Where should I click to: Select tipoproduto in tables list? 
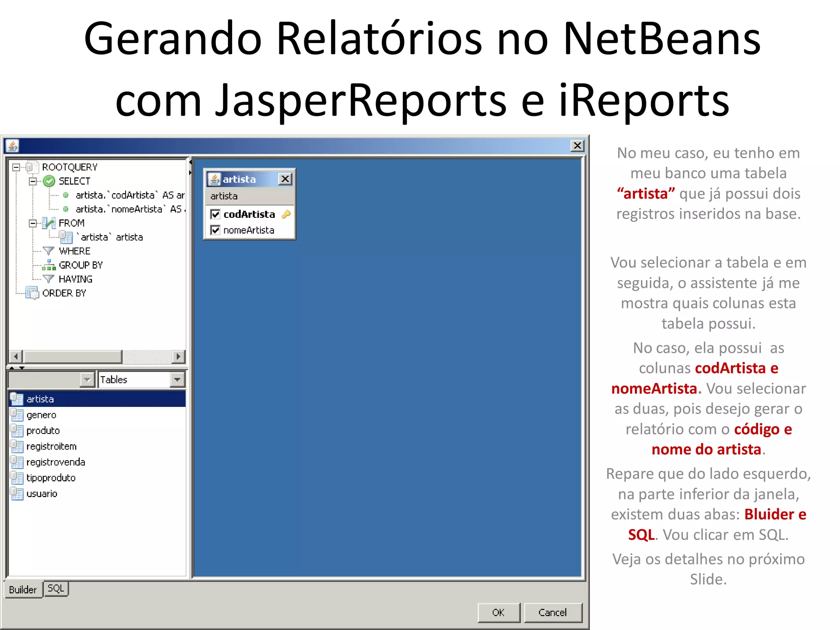pos(97,477)
